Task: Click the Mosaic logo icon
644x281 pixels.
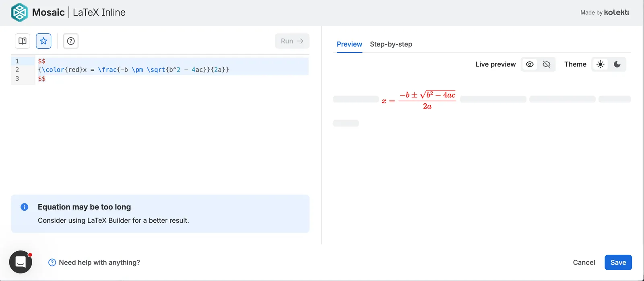Action: click(19, 12)
